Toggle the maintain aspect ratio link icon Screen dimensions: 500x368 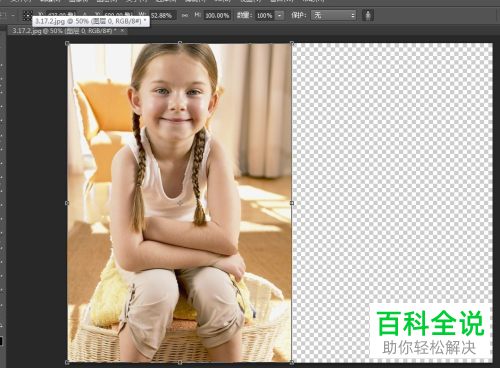pos(185,15)
